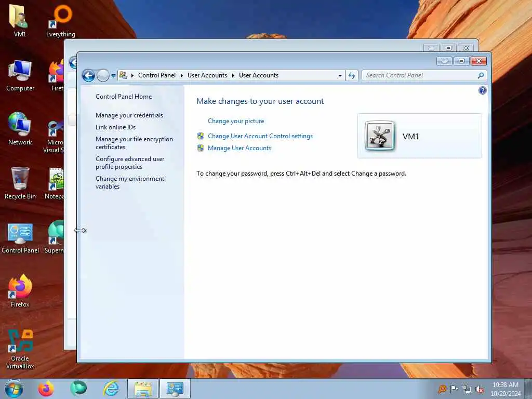Open the address bar history dropdown

click(x=340, y=76)
